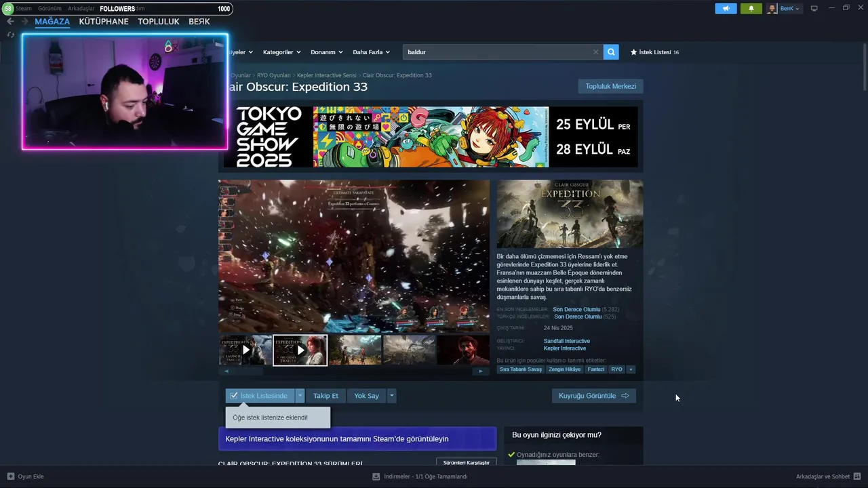
Task: Click the Expedition 33 header capsule image
Action: click(570, 213)
